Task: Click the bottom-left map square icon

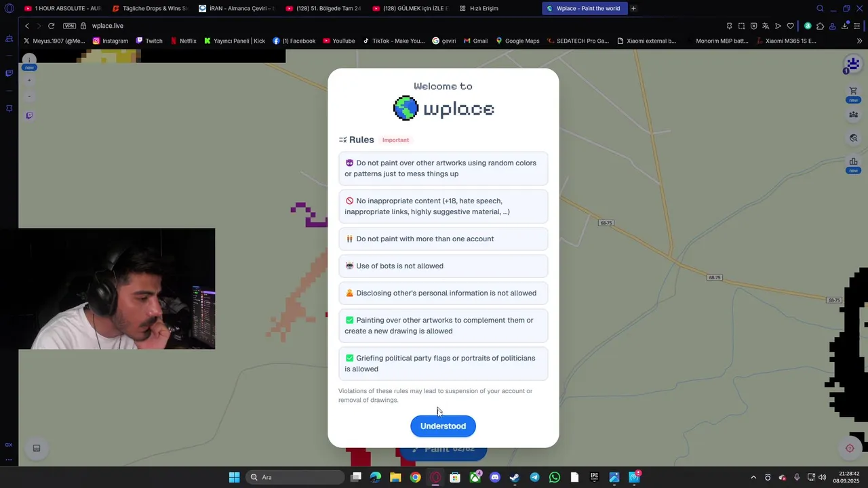Action: click(x=37, y=448)
